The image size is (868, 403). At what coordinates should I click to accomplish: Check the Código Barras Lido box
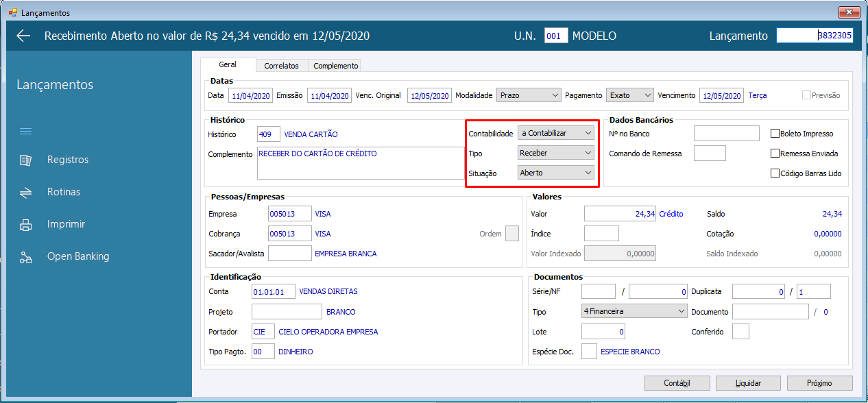pos(775,173)
